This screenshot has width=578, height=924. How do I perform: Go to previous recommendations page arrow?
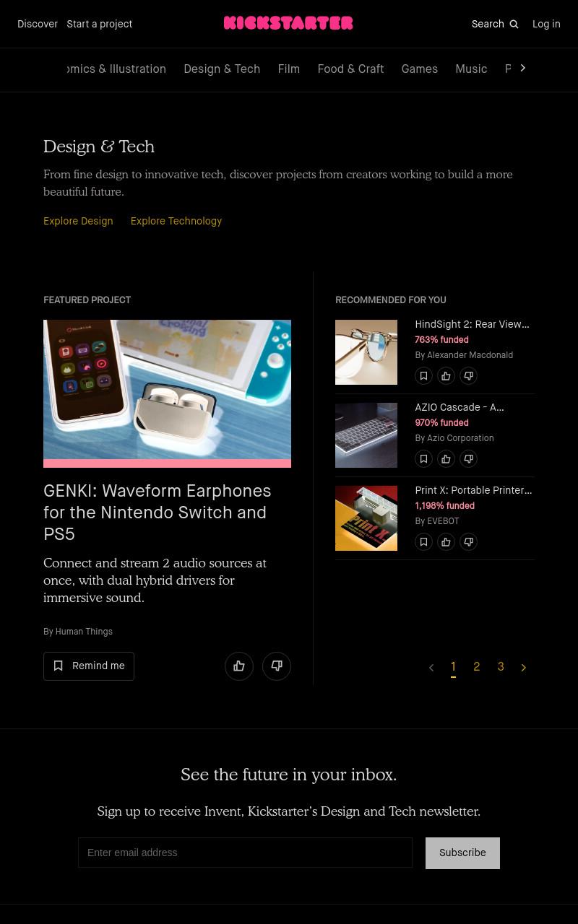[x=431, y=668]
